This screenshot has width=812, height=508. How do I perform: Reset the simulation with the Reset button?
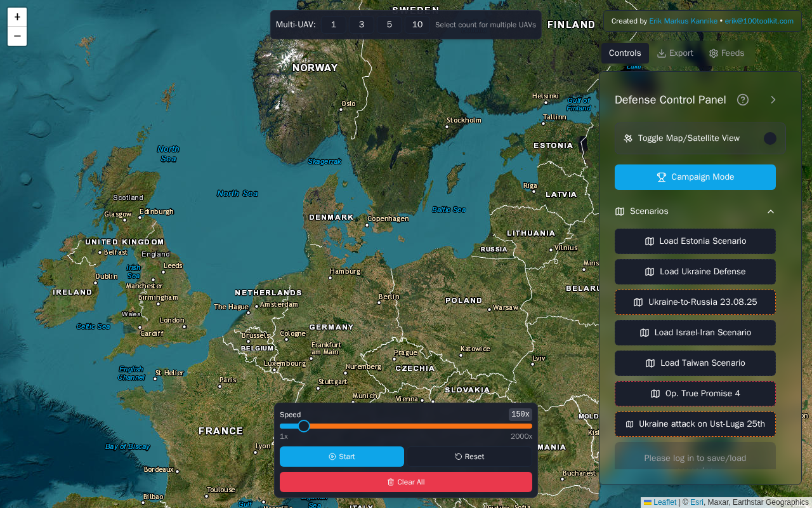pyautogui.click(x=469, y=457)
